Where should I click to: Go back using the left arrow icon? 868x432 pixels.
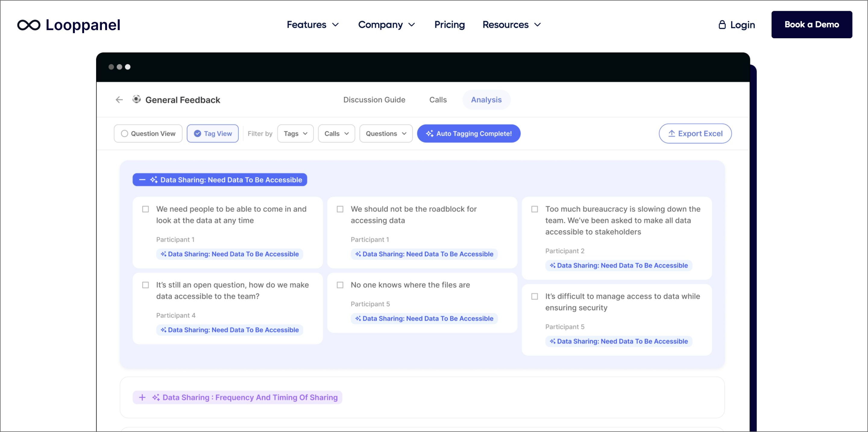pos(119,100)
